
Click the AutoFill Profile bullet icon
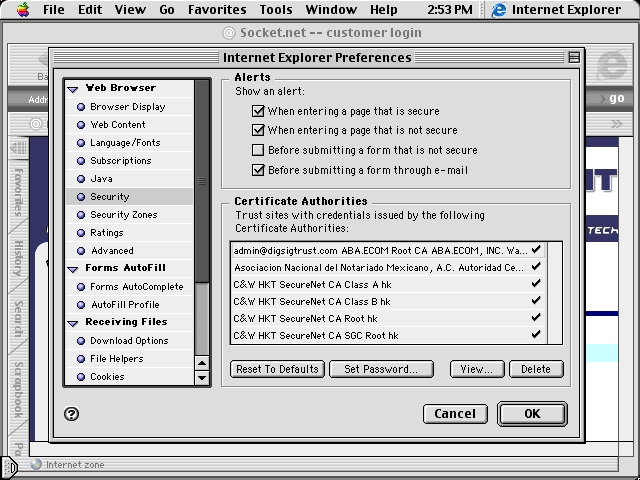[81, 305]
